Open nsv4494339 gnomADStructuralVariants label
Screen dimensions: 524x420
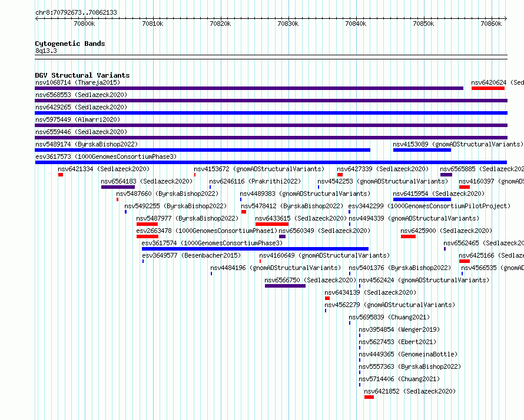pyautogui.click(x=414, y=218)
